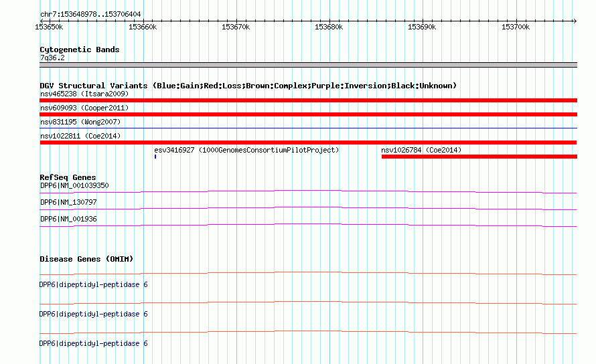Click the 153670k ruler tick label
This screenshot has width=596, height=364.
(236, 27)
